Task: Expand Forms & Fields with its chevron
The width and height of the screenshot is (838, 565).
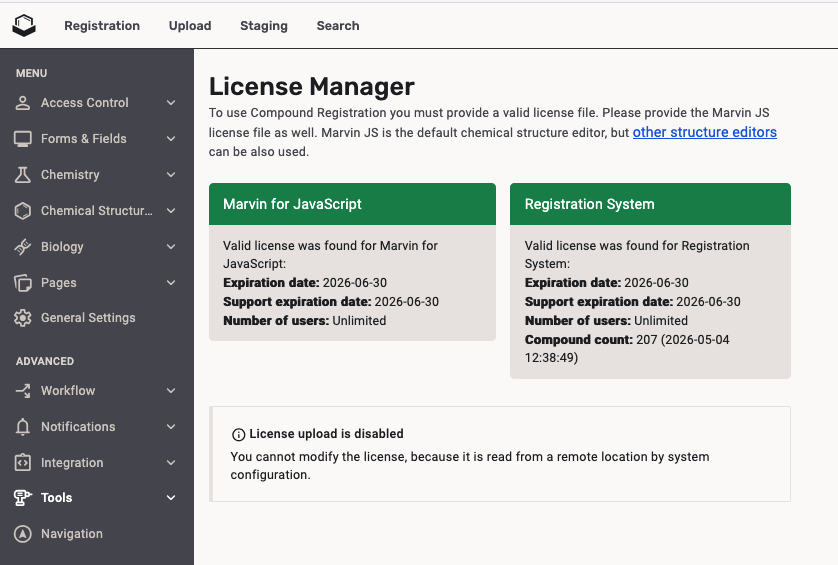Action: click(171, 139)
